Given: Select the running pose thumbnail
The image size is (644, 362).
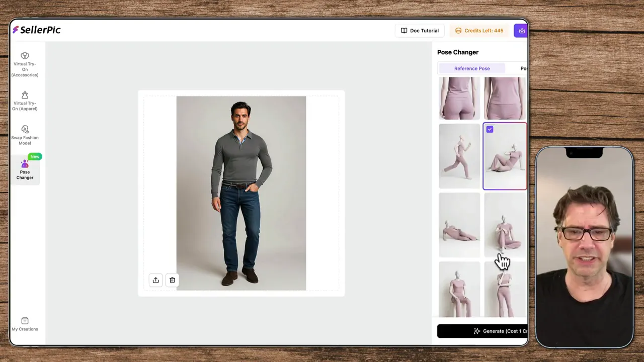Looking at the screenshot, I should 459,156.
